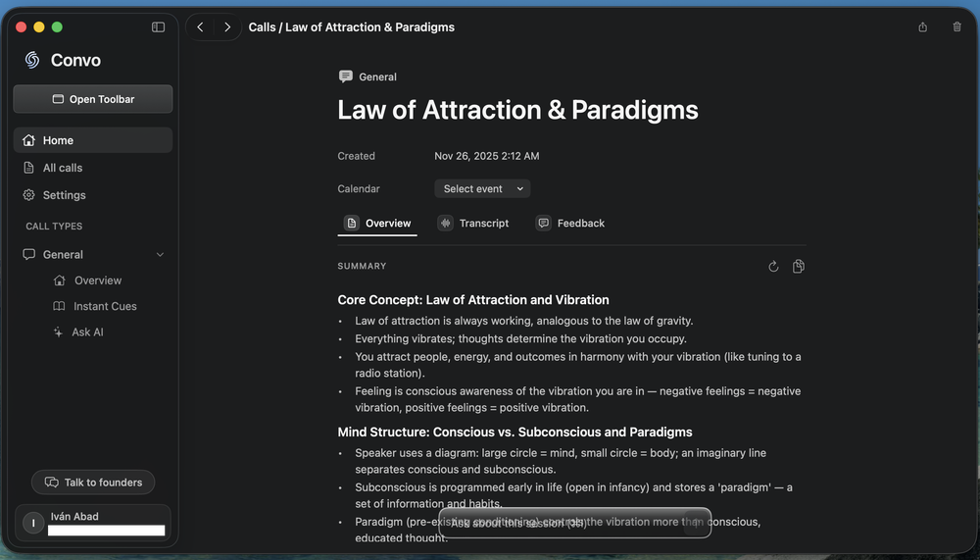
Task: Click the SUMMARY section label
Action: coord(362,266)
